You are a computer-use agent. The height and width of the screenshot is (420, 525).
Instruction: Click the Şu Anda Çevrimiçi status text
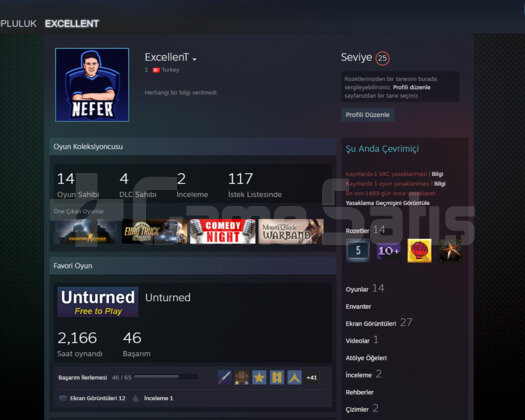click(382, 149)
